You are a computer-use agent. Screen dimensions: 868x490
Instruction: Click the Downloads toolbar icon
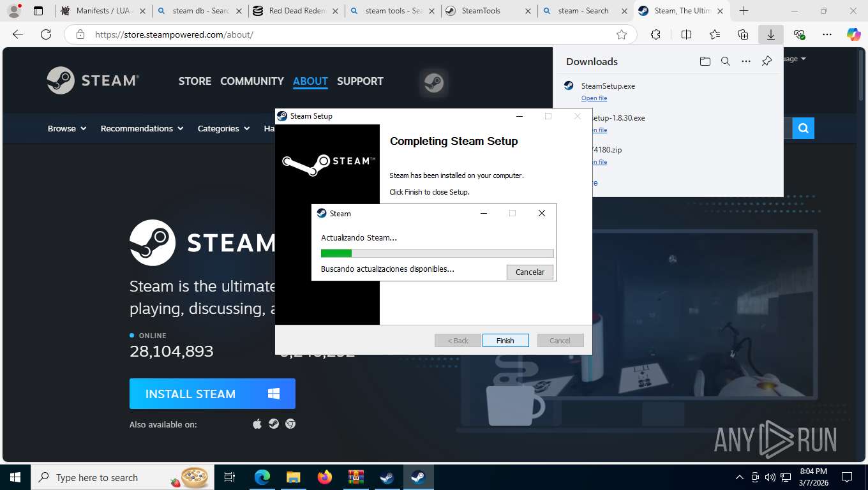click(x=771, y=34)
